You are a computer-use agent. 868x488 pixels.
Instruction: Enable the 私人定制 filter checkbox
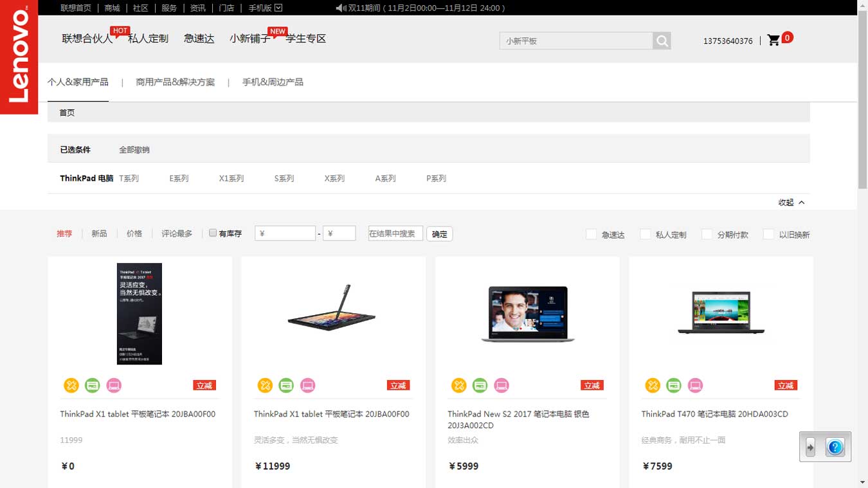645,234
